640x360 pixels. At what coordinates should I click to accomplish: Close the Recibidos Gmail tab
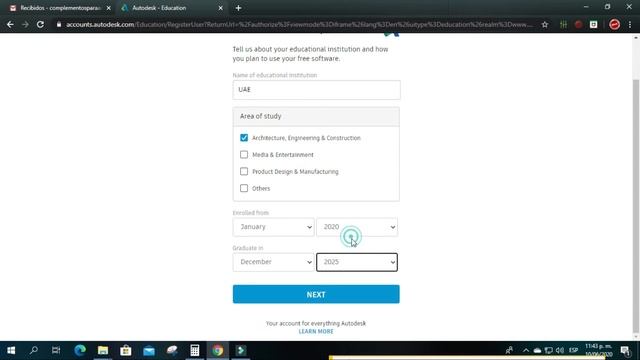click(109, 8)
